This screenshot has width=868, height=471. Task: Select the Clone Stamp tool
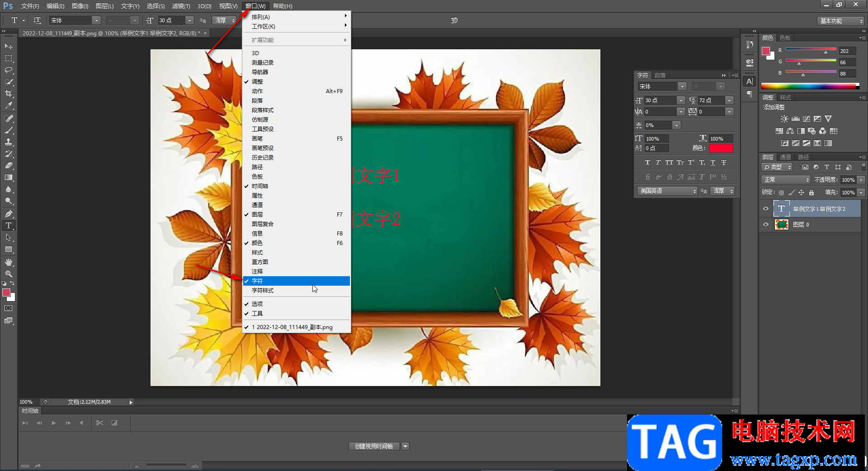9,142
